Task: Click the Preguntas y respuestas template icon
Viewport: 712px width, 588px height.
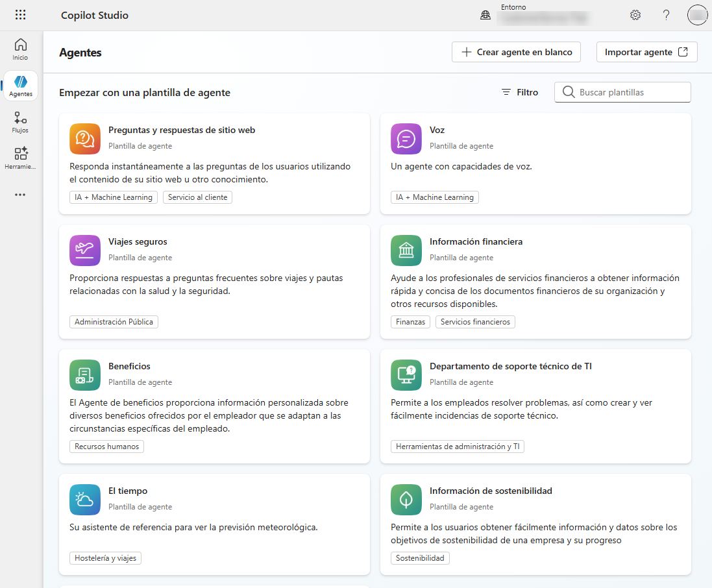Action: tap(85, 139)
